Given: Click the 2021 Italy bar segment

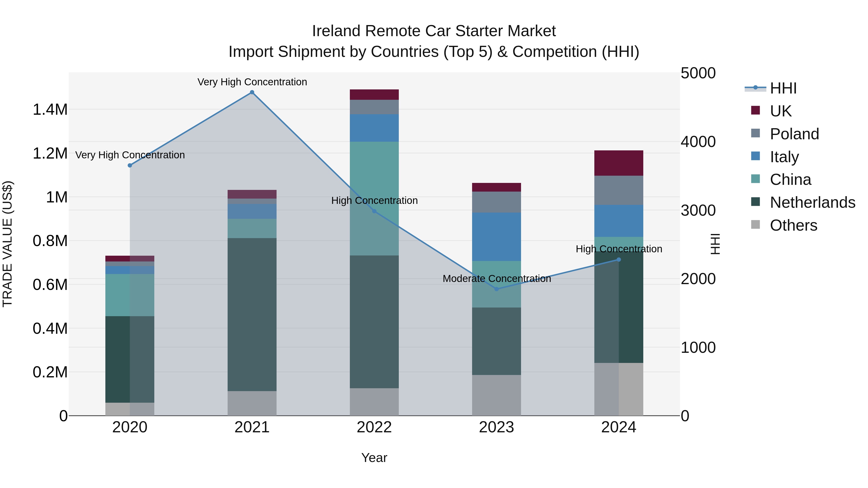Looking at the screenshot, I should point(252,211).
